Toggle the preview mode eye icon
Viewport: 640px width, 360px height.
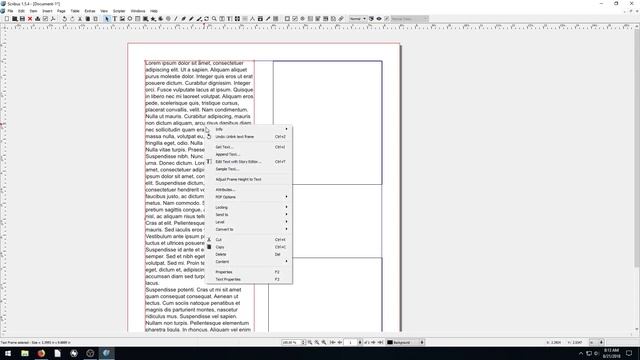(379, 19)
